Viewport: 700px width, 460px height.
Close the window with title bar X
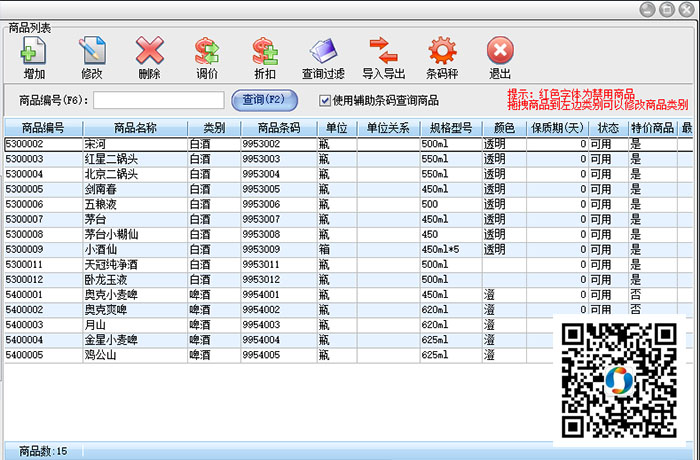687,9
